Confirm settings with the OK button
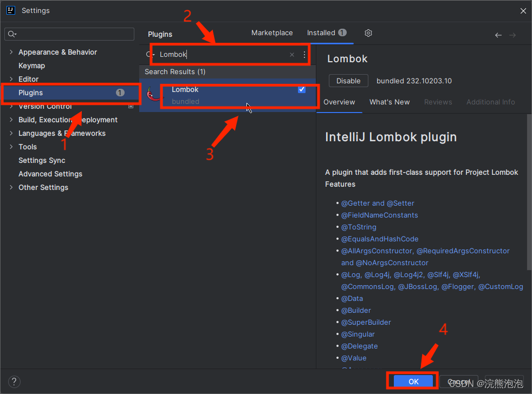The image size is (532, 394). 413,382
